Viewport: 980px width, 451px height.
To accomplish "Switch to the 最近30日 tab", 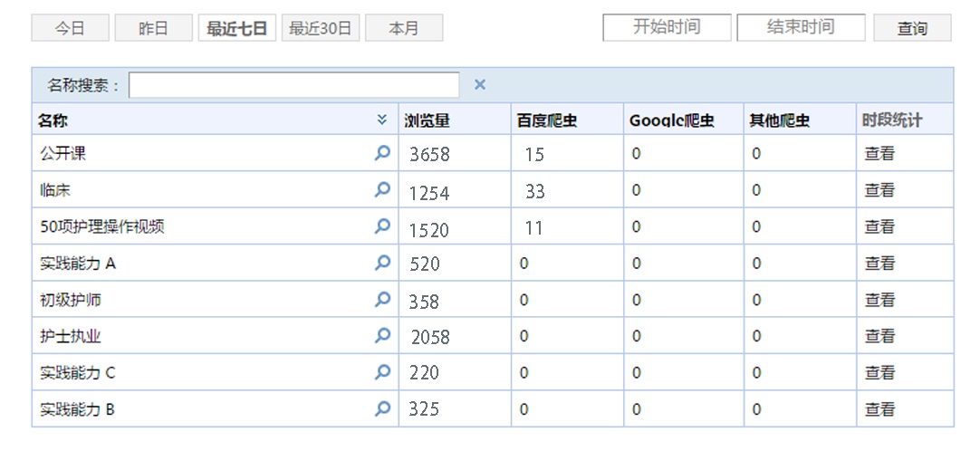I will [x=321, y=28].
